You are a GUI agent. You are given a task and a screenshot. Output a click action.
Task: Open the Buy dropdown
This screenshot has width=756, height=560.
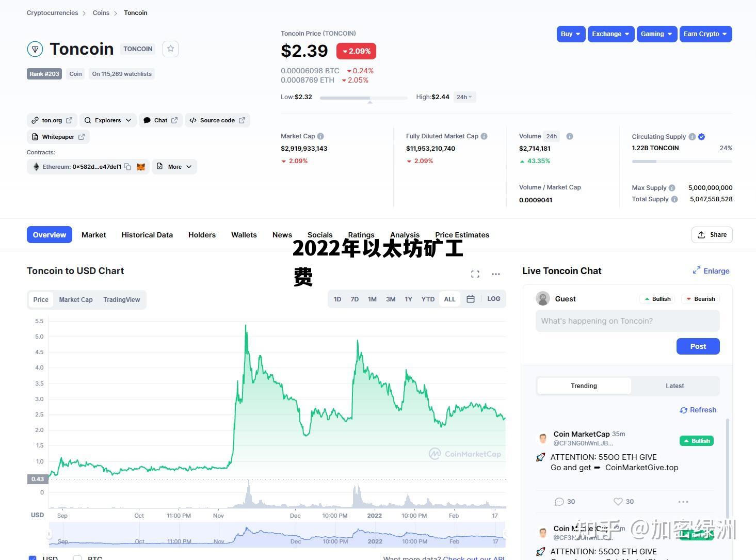point(571,34)
